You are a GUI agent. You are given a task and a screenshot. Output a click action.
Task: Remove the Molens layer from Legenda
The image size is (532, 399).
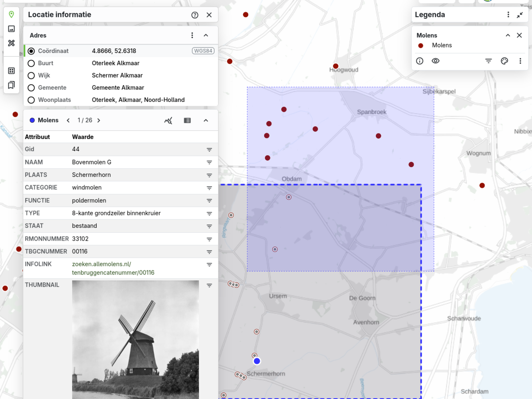(520, 35)
